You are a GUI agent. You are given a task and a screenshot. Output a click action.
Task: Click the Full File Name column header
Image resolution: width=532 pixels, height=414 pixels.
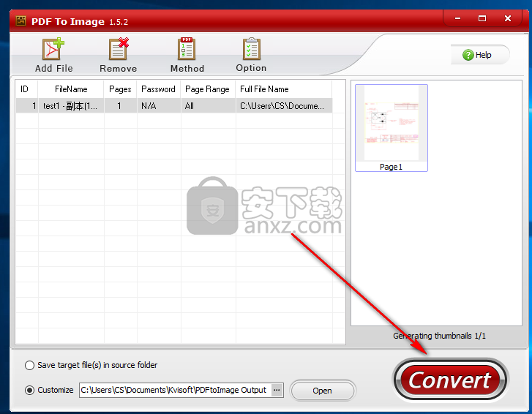[264, 89]
